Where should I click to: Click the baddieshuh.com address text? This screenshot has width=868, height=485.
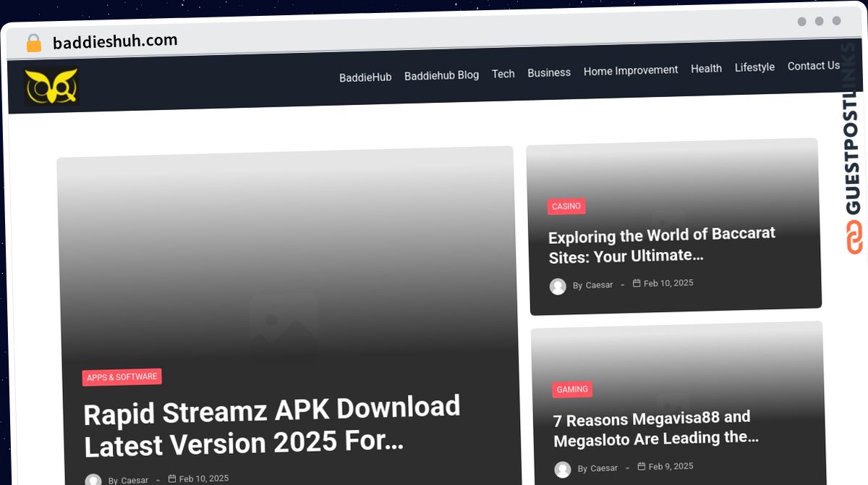115,42
